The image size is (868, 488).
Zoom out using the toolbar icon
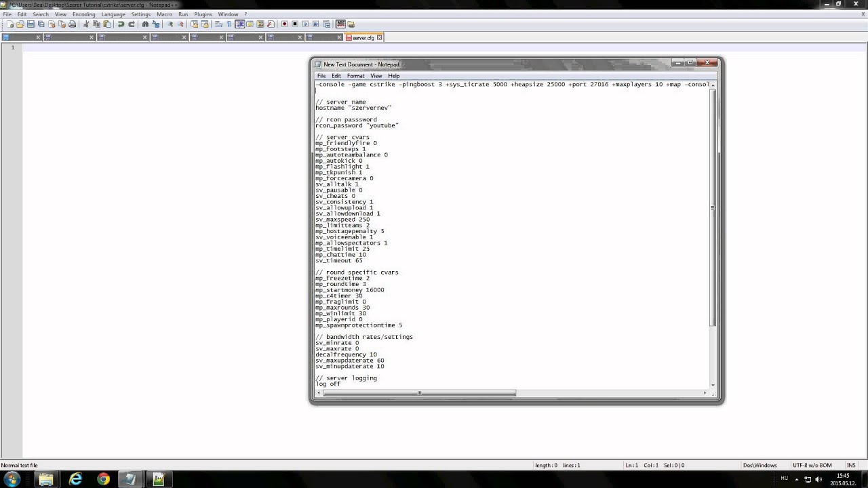coord(180,24)
